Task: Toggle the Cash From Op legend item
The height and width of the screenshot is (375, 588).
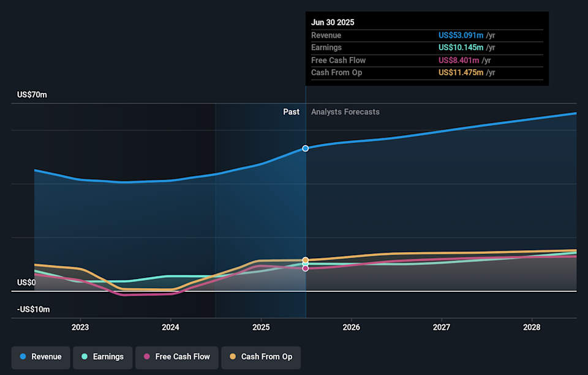Action: (x=260, y=357)
